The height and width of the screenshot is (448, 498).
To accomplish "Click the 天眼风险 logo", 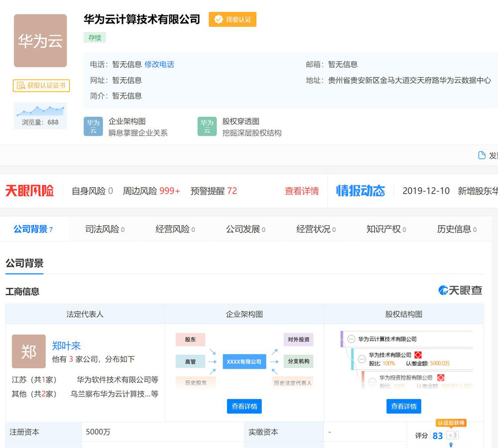I will (29, 191).
